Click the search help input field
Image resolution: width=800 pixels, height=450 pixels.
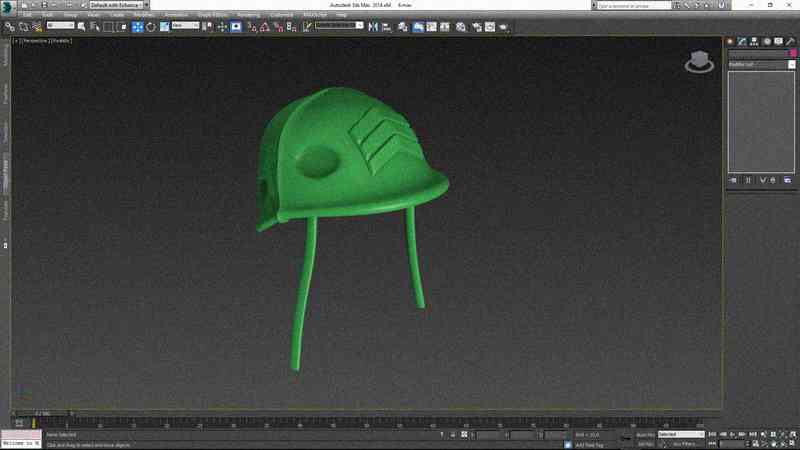(634, 5)
